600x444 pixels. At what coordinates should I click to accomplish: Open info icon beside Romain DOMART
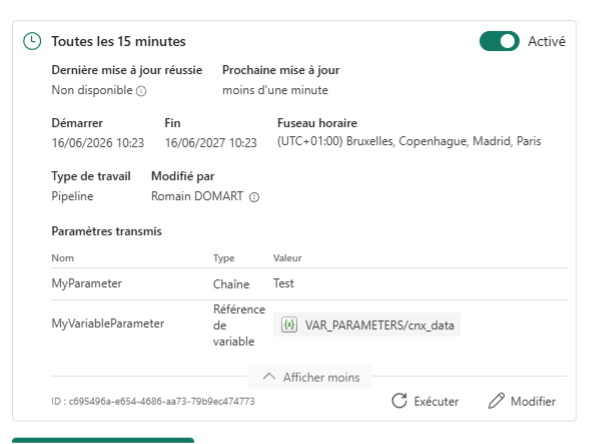254,197
